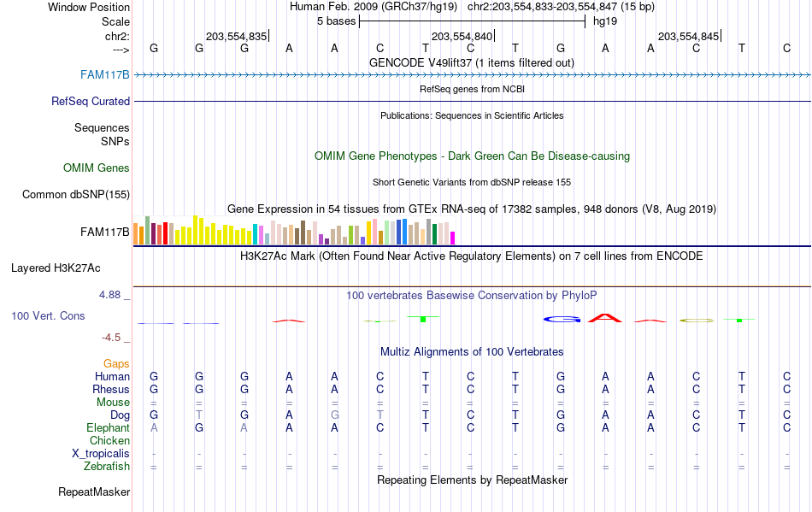Viewport: 812px width, 512px height.
Task: Open the Layered H3K27Ac track label
Action: (x=56, y=268)
